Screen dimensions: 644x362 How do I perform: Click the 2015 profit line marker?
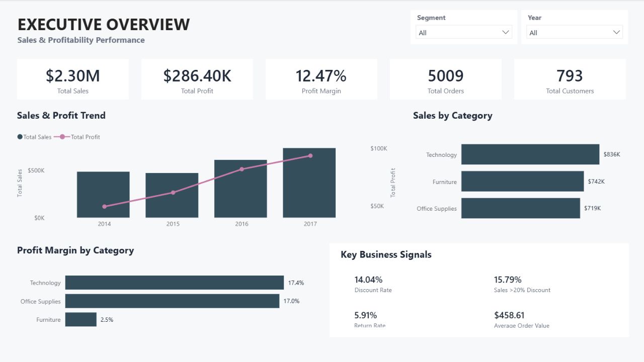tap(173, 193)
